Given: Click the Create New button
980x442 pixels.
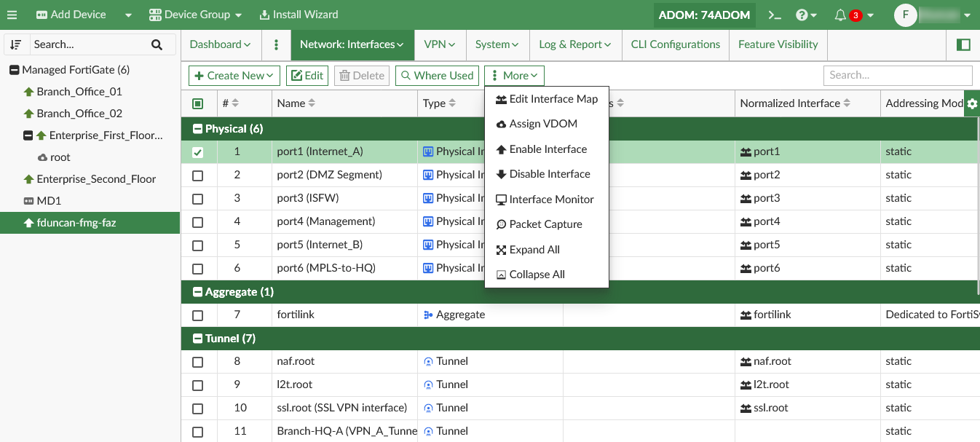Looking at the screenshot, I should pyautogui.click(x=234, y=75).
